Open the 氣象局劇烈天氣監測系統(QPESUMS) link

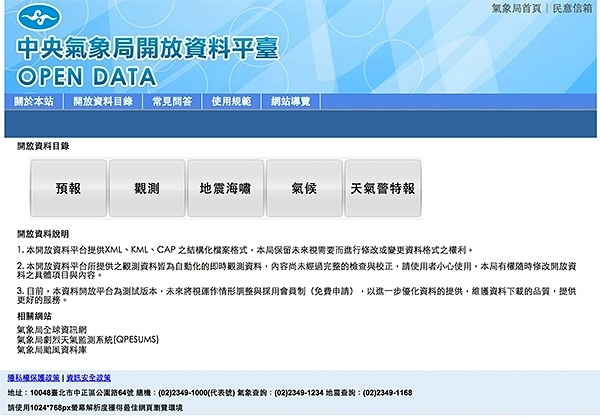(x=88, y=339)
